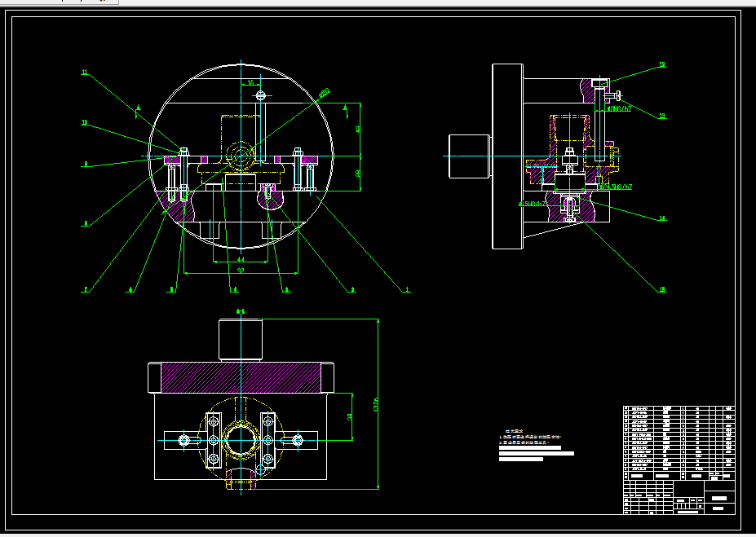Image resolution: width=756 pixels, height=537 pixels.
Task: Select the A-A section view label
Action: [241, 311]
